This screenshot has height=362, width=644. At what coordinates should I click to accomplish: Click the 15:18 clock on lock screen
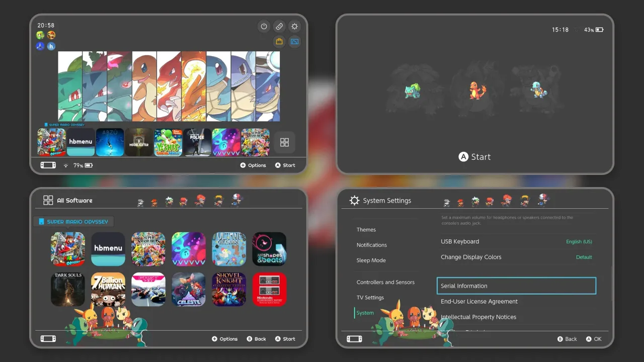pos(560,30)
